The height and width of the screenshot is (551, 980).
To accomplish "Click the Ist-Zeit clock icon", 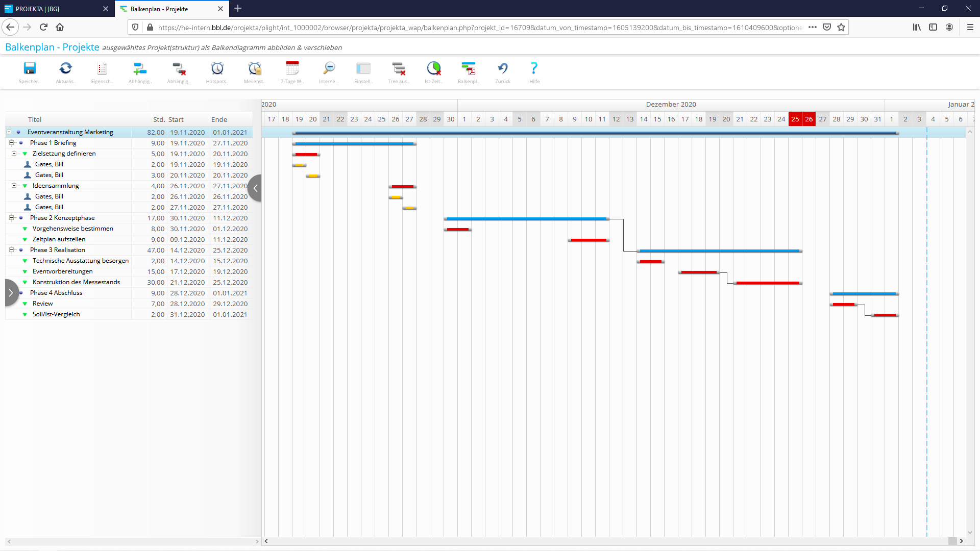I will pos(433,68).
